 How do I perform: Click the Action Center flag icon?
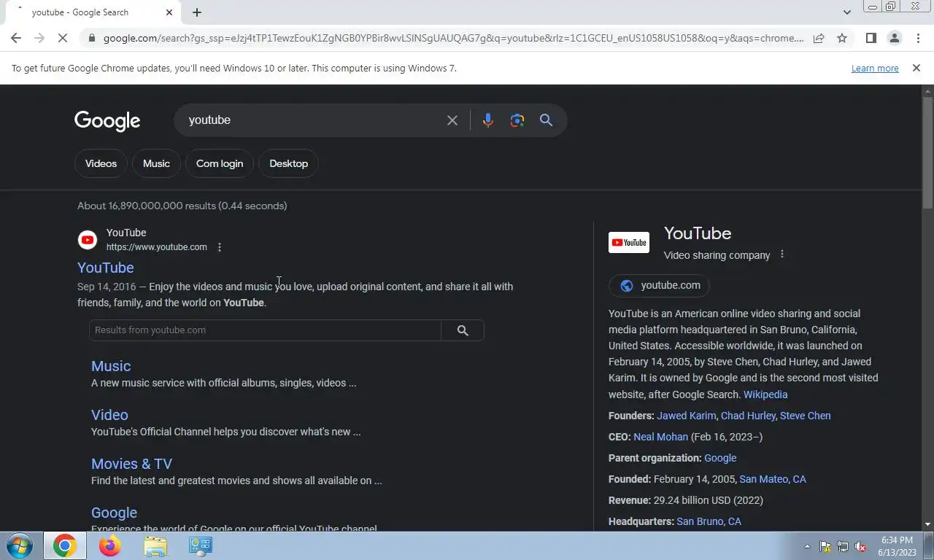pos(825,546)
